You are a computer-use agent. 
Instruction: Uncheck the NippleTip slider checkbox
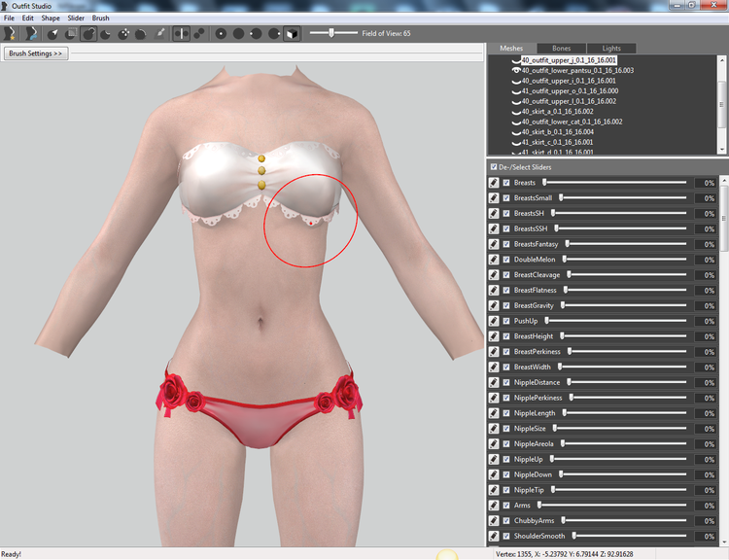tap(506, 490)
